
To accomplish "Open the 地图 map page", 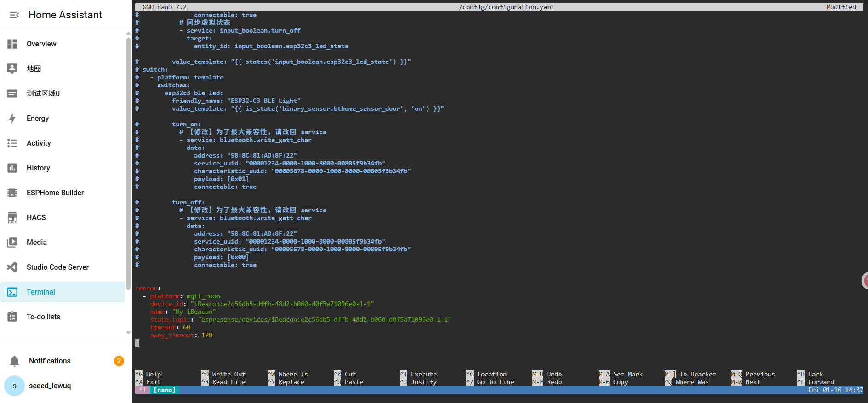I will [34, 69].
